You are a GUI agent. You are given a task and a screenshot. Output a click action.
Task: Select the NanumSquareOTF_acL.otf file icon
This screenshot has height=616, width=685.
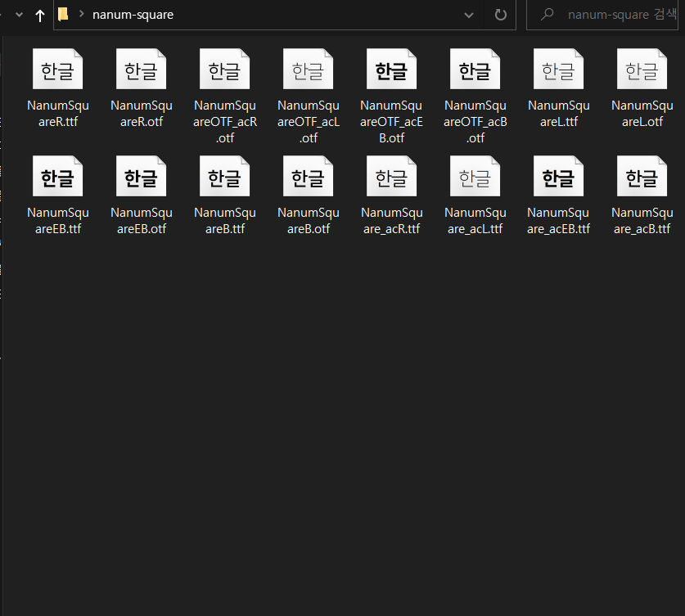308,69
